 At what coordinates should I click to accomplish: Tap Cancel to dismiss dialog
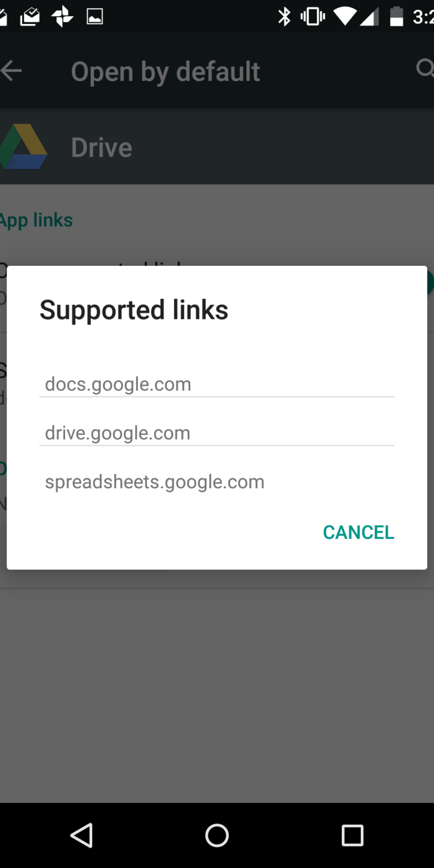coord(359,532)
